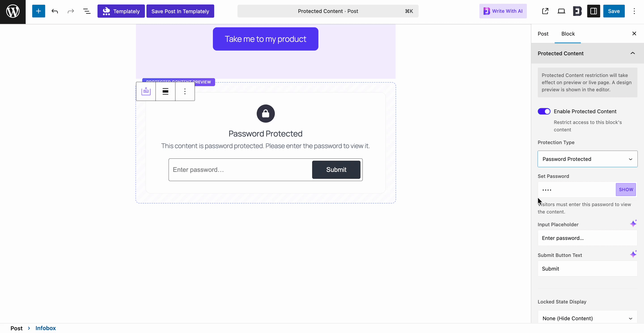This screenshot has width=644, height=333.
Task: Close the settings sidebar
Action: pos(634,34)
